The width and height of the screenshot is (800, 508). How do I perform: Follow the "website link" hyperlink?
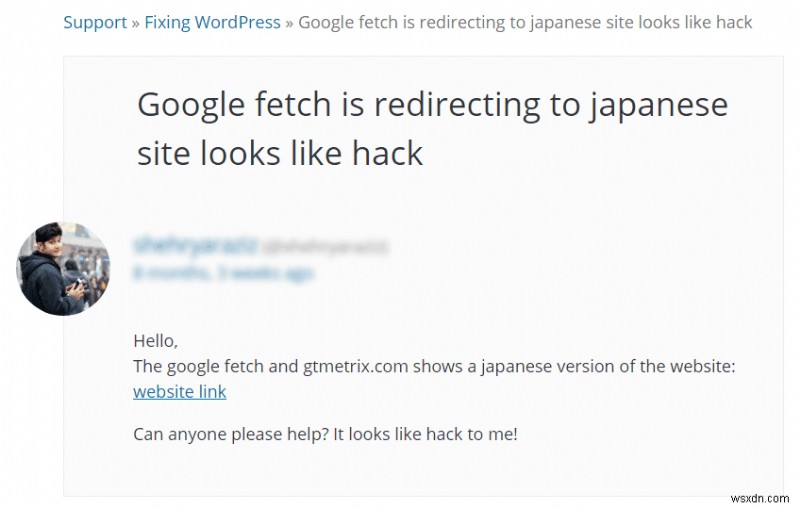(180, 391)
